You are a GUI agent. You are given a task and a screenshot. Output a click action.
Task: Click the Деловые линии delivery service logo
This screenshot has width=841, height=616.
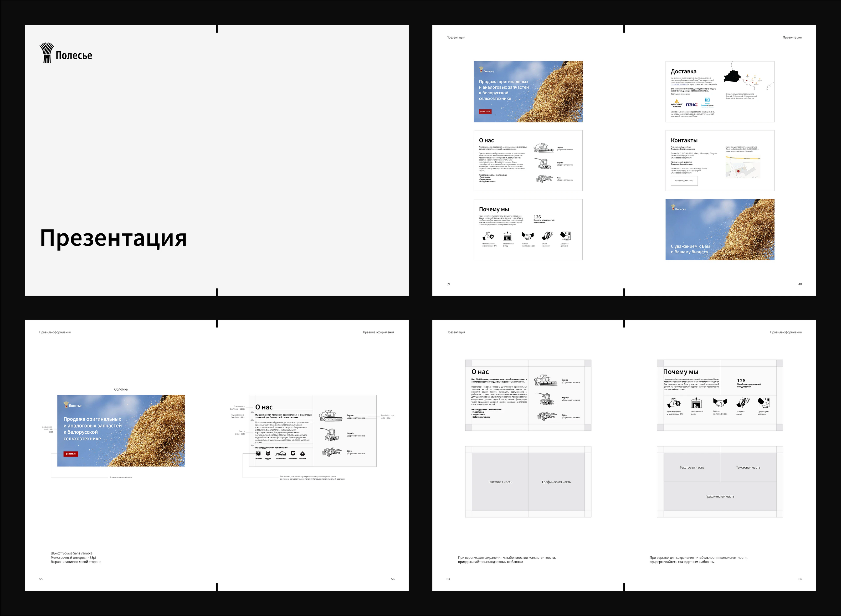point(676,103)
